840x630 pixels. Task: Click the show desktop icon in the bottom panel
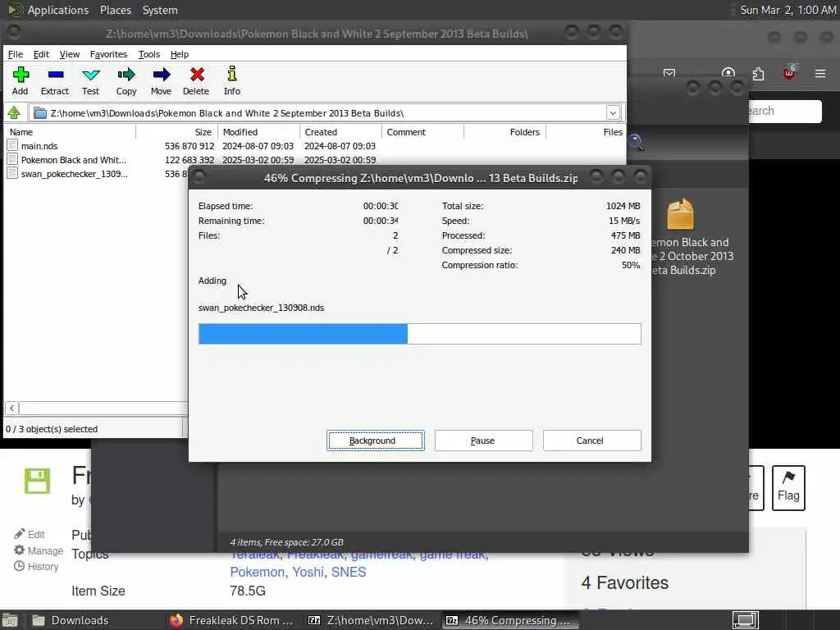click(x=9, y=620)
